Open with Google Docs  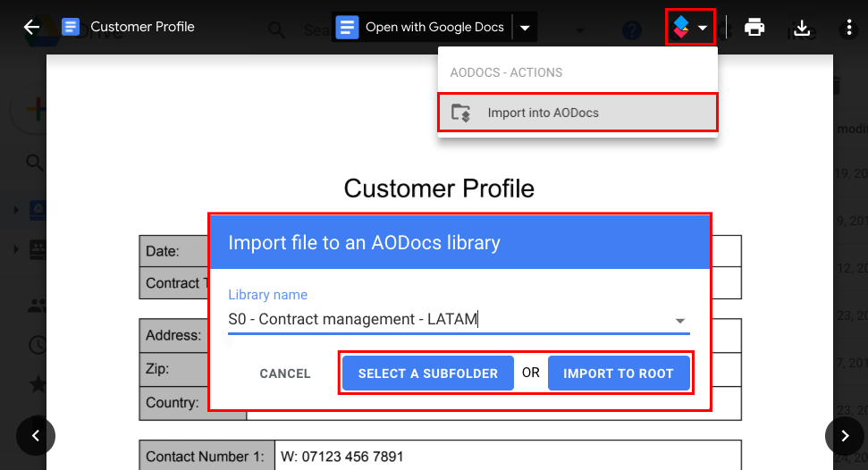pyautogui.click(x=422, y=27)
